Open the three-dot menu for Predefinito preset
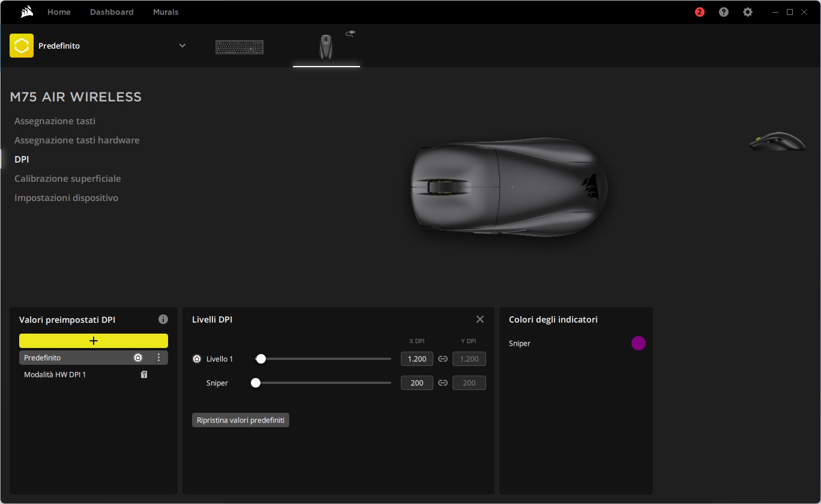The image size is (821, 504). tap(158, 358)
